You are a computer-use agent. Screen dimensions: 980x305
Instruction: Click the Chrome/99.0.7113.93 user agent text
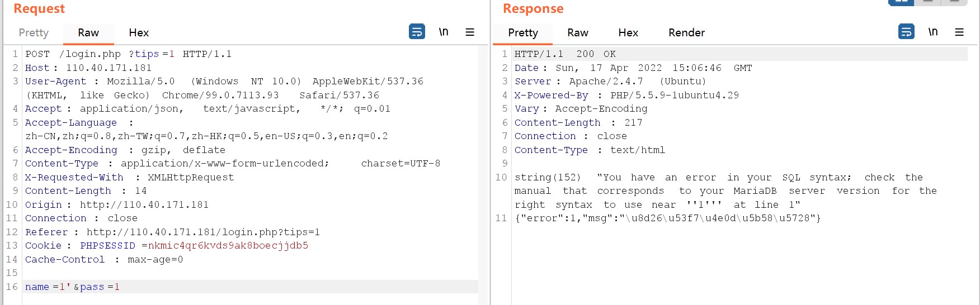click(x=220, y=95)
